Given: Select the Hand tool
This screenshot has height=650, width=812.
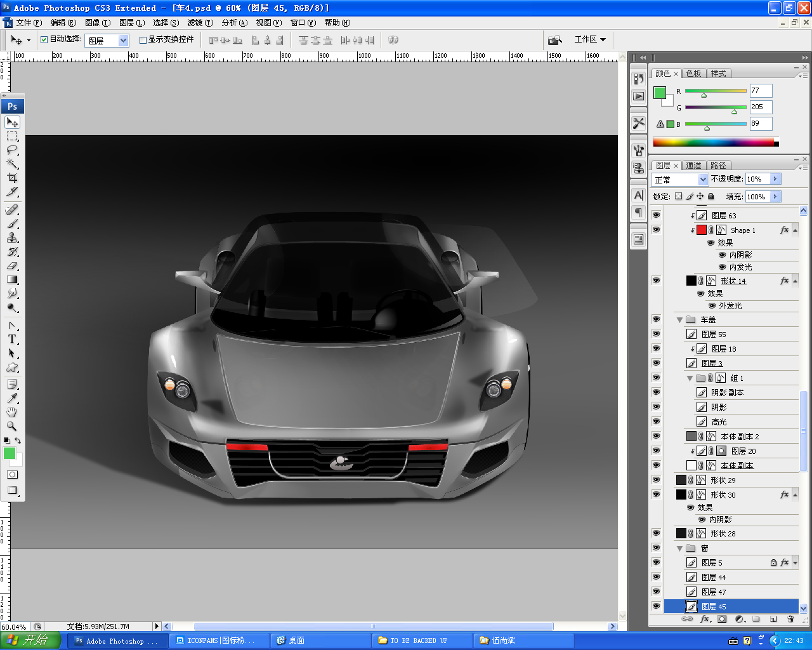Looking at the screenshot, I should (x=13, y=413).
